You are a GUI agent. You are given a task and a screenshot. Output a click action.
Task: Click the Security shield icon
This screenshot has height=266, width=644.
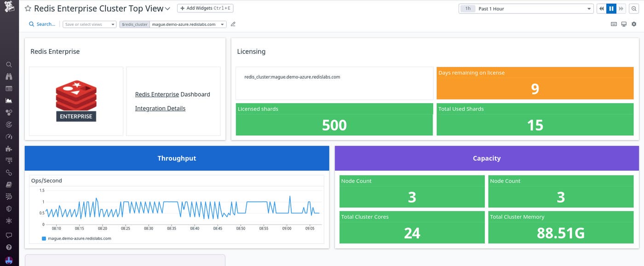9,208
